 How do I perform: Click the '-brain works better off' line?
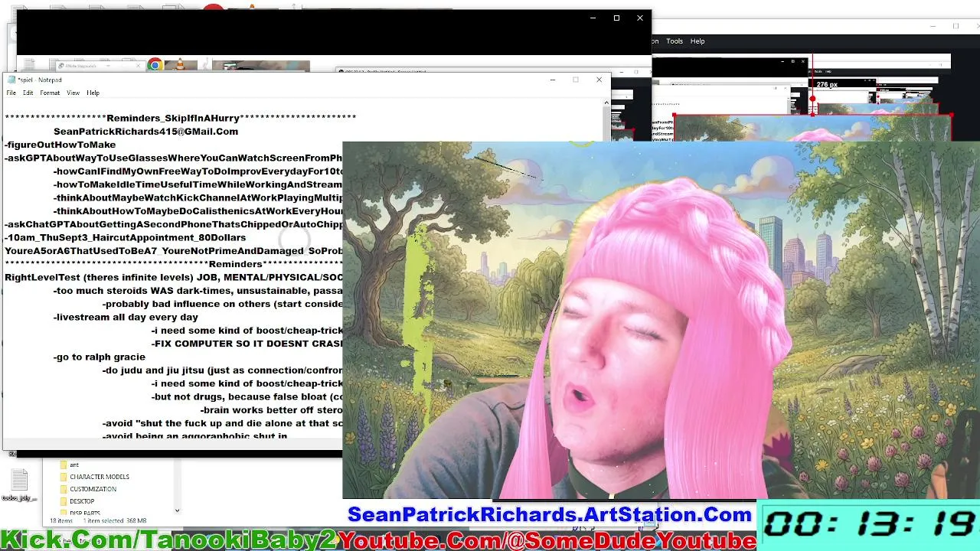tap(271, 410)
